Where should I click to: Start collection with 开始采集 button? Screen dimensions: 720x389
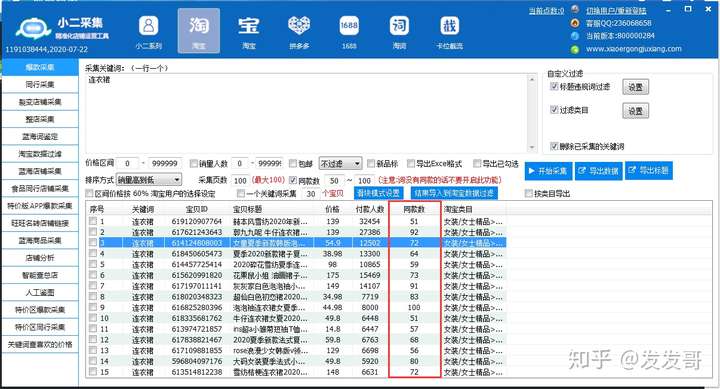[548, 171]
